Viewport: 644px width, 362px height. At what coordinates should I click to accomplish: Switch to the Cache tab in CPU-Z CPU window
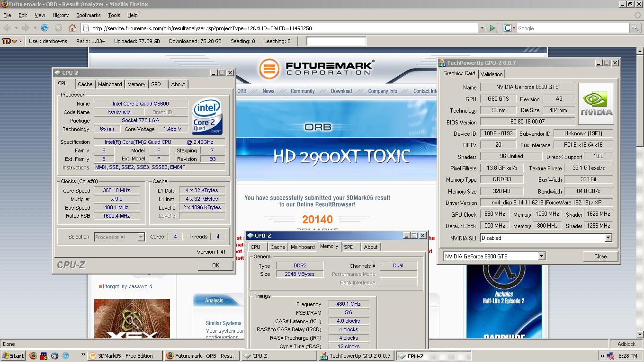(x=85, y=84)
